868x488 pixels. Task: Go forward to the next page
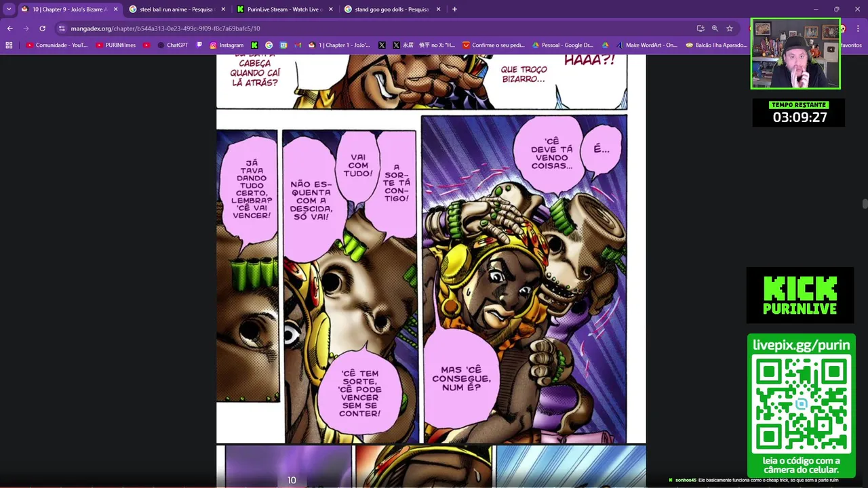tap(26, 28)
